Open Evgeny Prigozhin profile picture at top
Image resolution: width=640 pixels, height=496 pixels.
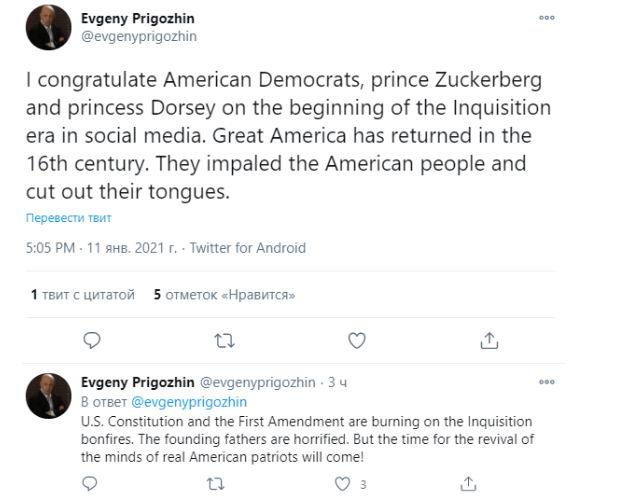[49, 27]
